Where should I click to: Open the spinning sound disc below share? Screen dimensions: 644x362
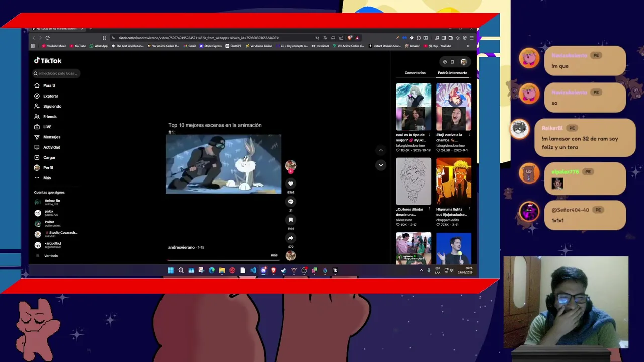point(290,255)
